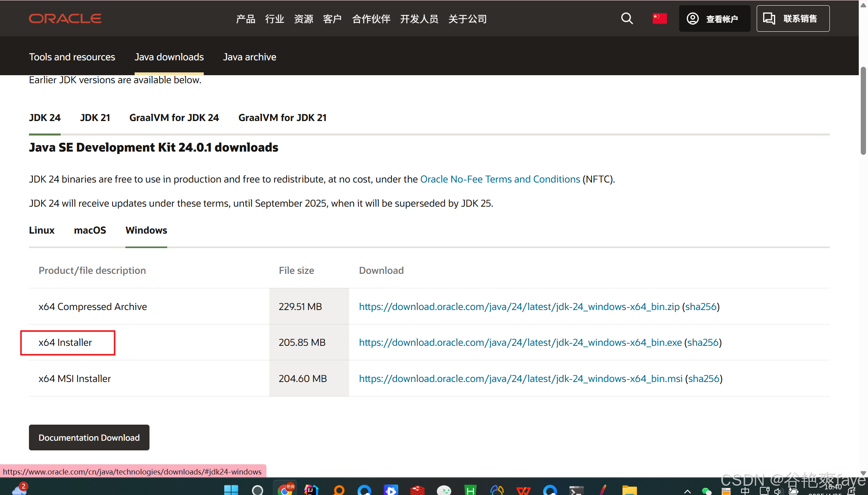Switch to the JDK 21 tab
868x495 pixels.
click(95, 118)
